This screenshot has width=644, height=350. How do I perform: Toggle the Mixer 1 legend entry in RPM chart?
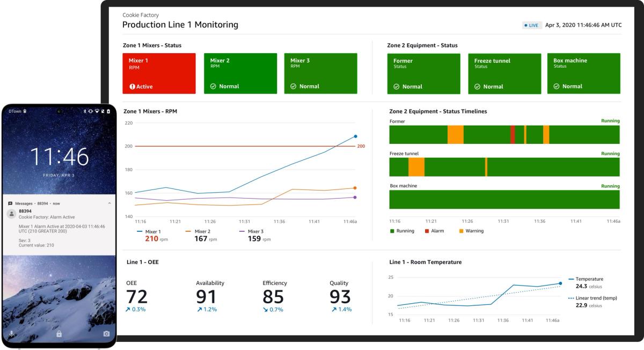click(149, 231)
